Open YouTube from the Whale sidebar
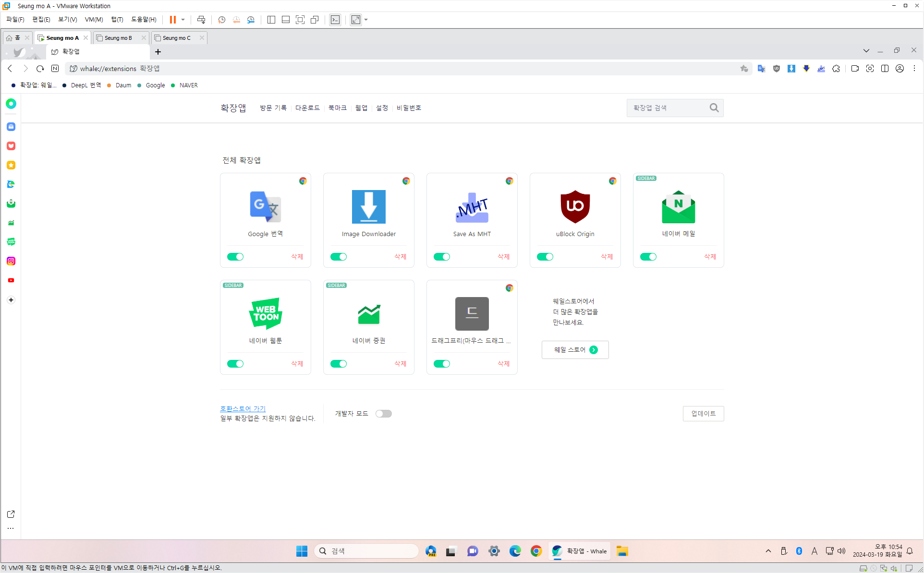Viewport: 924px width, 573px height. pos(11,280)
